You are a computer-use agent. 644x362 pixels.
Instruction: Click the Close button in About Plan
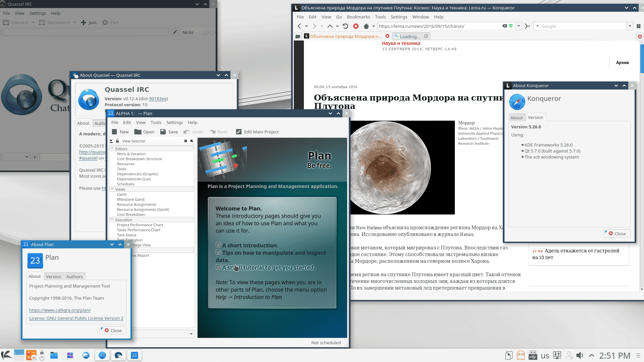(113, 330)
